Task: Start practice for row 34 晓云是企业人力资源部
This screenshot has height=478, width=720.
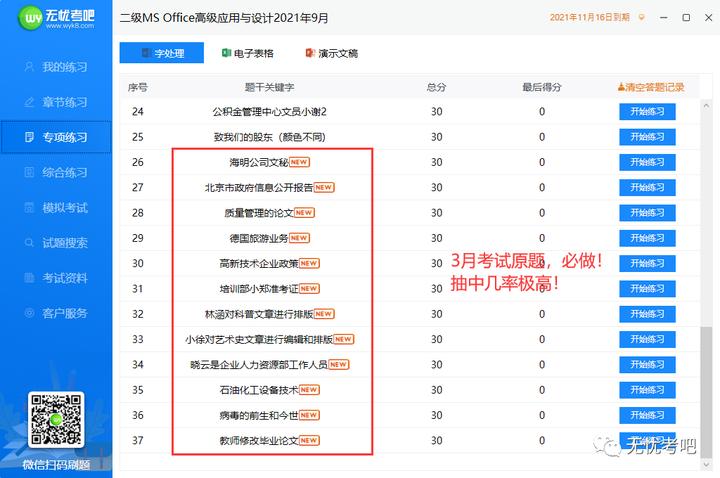Action: (x=647, y=365)
